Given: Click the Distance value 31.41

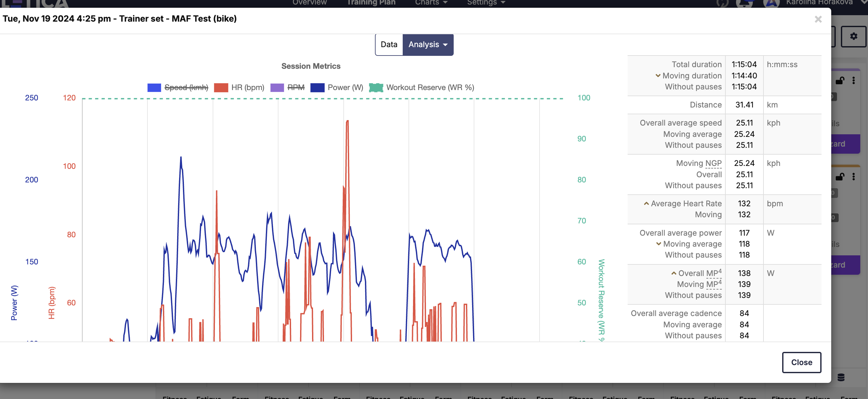Looking at the screenshot, I should click(744, 105).
